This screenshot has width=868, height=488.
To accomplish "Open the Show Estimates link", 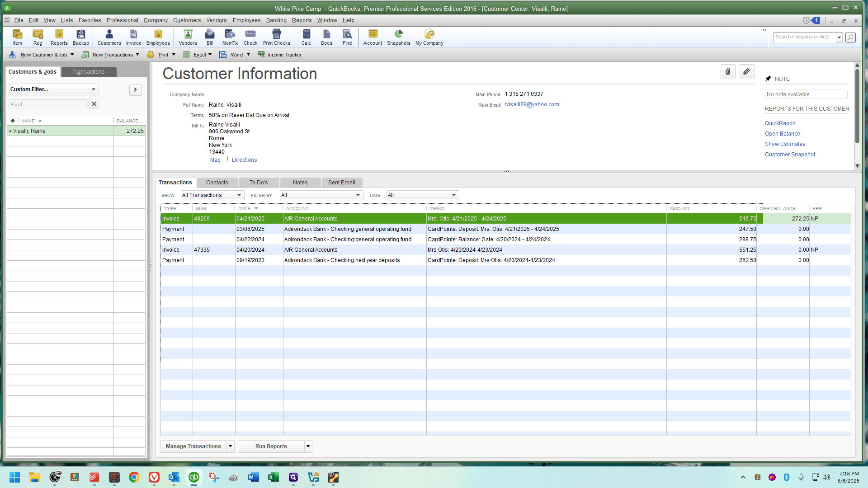I will [785, 144].
